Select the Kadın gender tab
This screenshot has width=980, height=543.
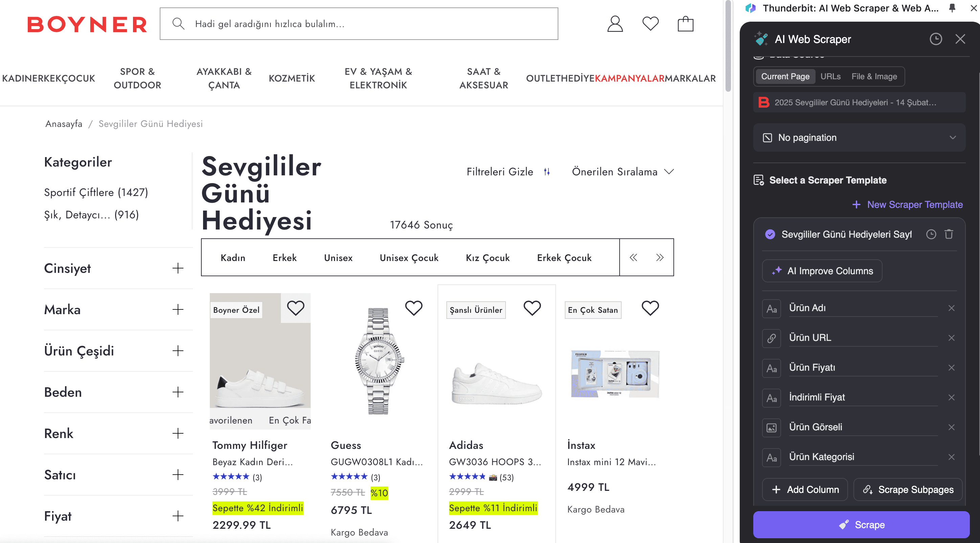point(233,258)
